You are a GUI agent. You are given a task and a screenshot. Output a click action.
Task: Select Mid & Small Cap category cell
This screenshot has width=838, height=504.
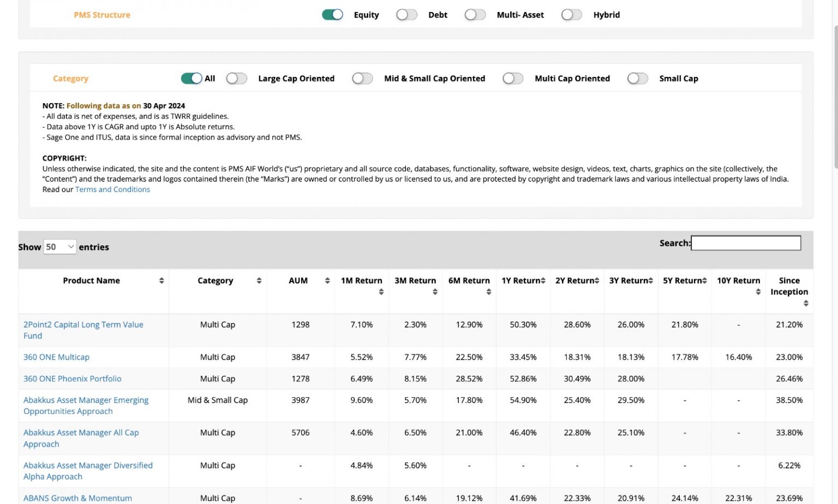click(x=218, y=400)
